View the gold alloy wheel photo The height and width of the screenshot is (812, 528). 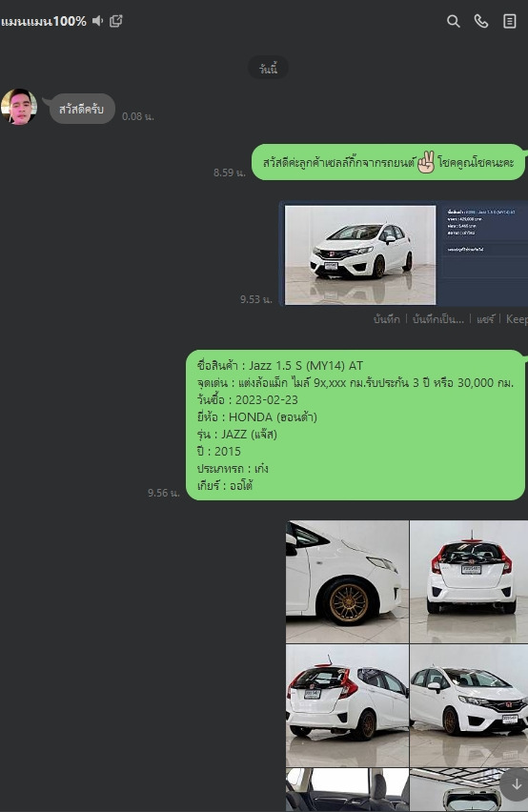point(347,581)
